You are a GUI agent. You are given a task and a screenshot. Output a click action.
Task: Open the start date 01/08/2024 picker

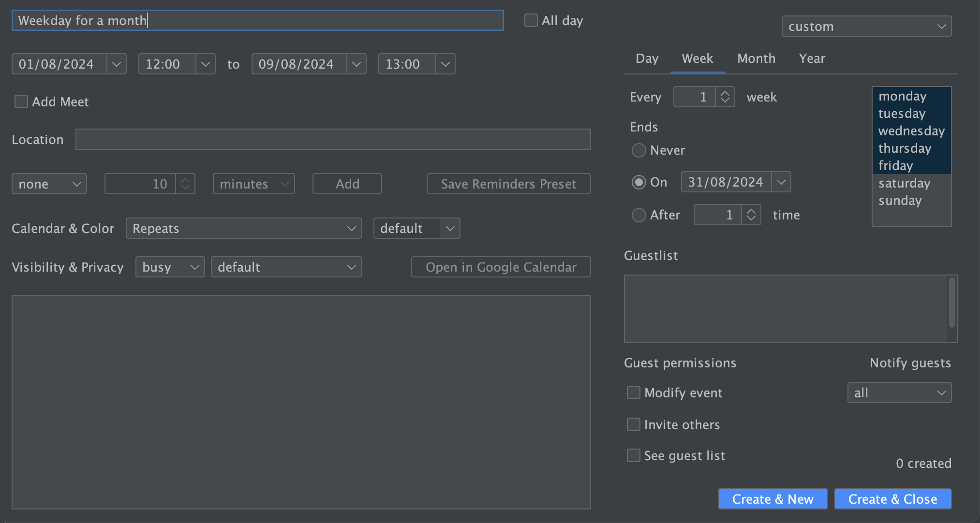pos(116,63)
